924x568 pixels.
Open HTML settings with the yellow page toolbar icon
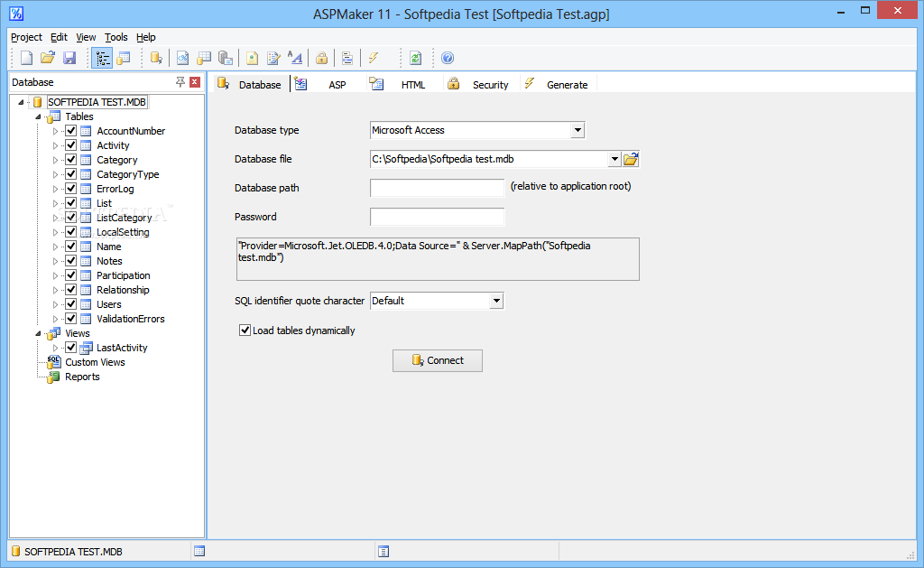[x=253, y=58]
